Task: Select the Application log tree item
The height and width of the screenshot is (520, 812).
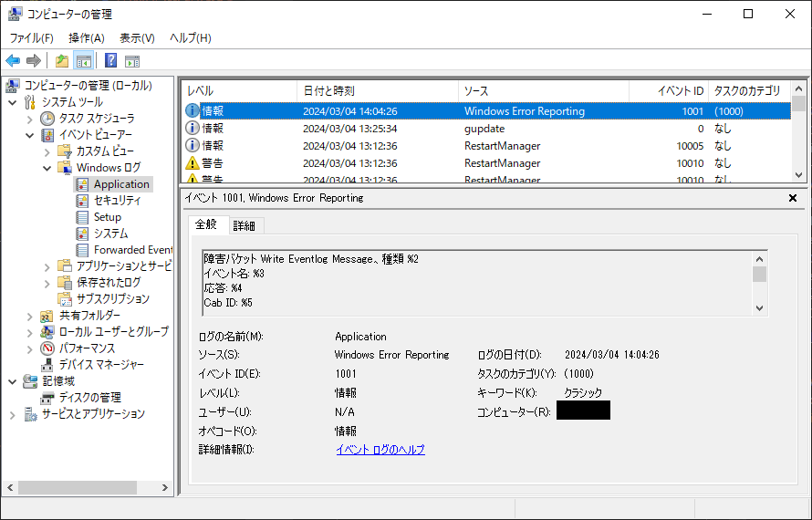Action: [x=121, y=184]
